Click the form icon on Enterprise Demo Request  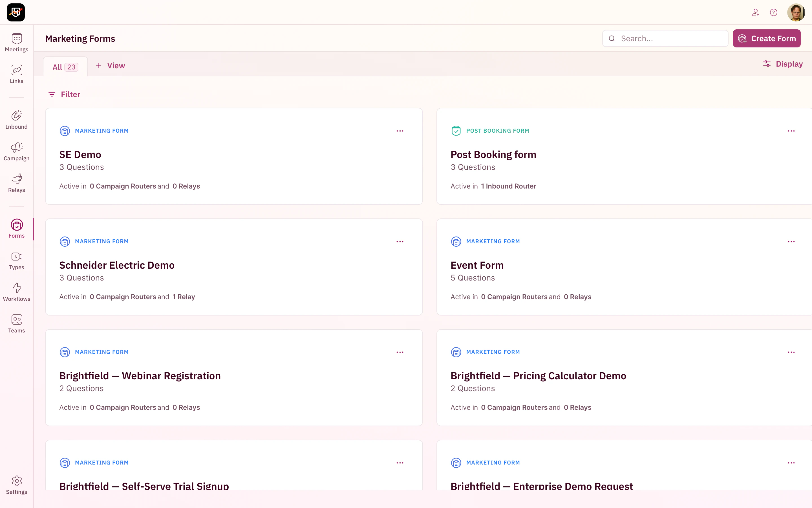pyautogui.click(x=456, y=463)
